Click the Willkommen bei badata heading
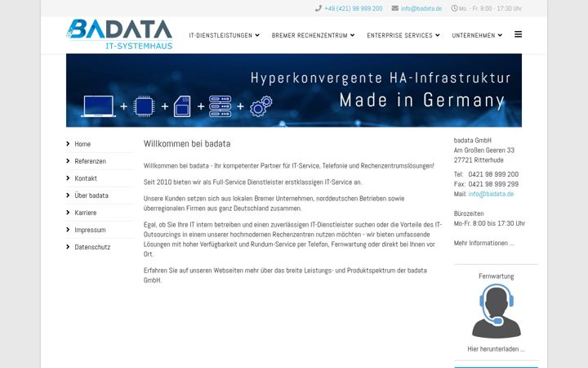Screen dimensions: 588x368 click(x=187, y=143)
